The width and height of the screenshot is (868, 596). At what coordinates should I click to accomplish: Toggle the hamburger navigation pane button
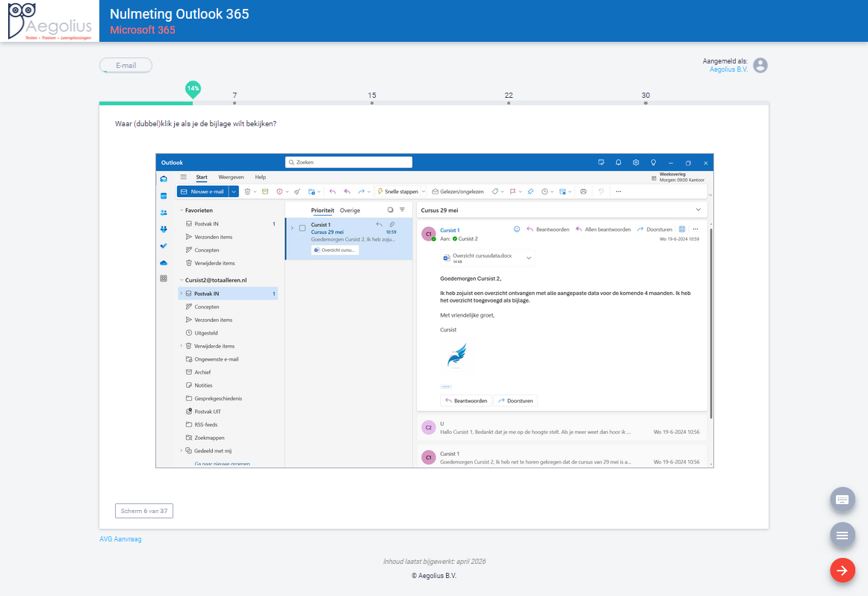point(184,177)
